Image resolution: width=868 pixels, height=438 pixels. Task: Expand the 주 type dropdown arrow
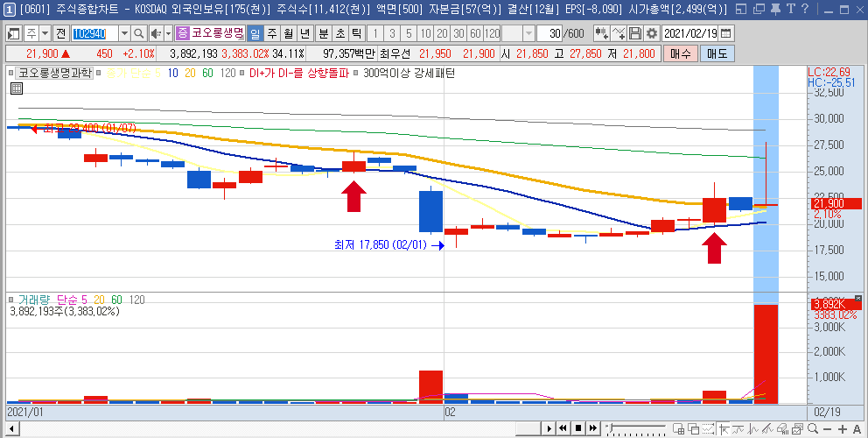tap(45, 34)
